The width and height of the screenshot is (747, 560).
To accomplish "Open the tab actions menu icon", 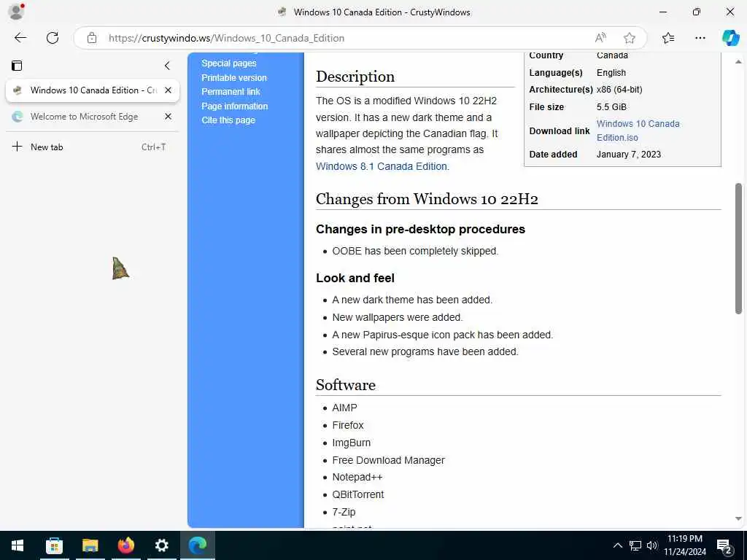I will (17, 66).
